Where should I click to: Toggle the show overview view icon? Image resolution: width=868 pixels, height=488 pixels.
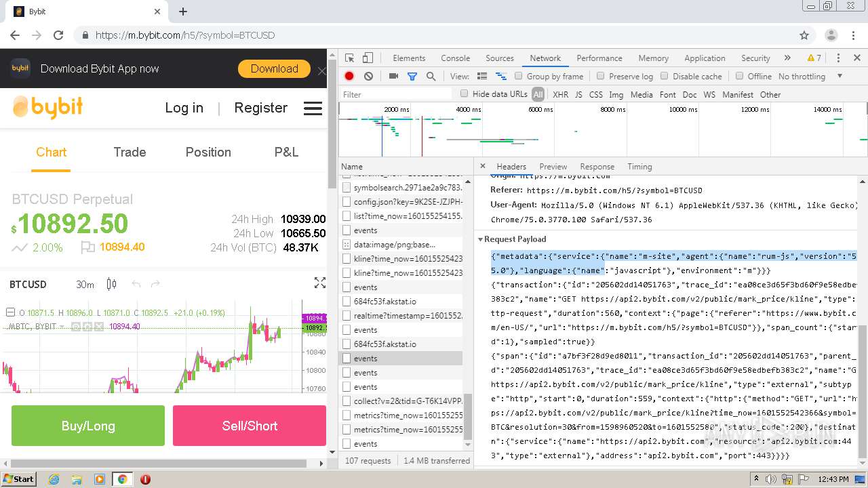501,77
